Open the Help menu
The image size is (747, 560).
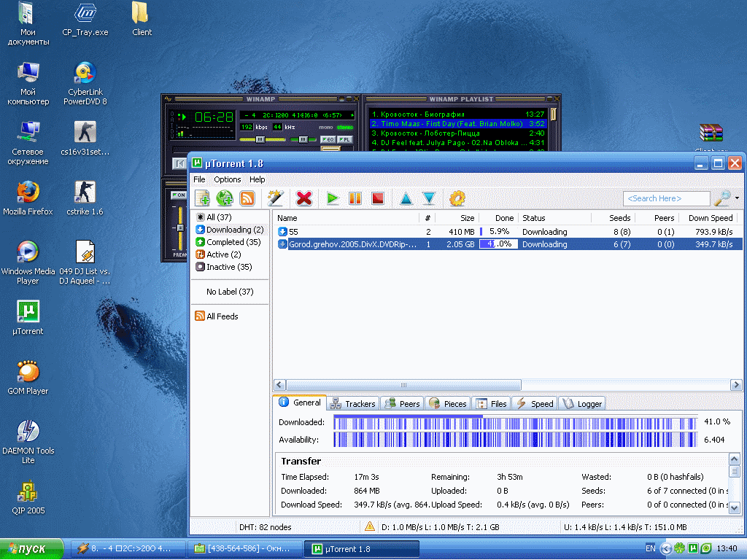point(258,179)
